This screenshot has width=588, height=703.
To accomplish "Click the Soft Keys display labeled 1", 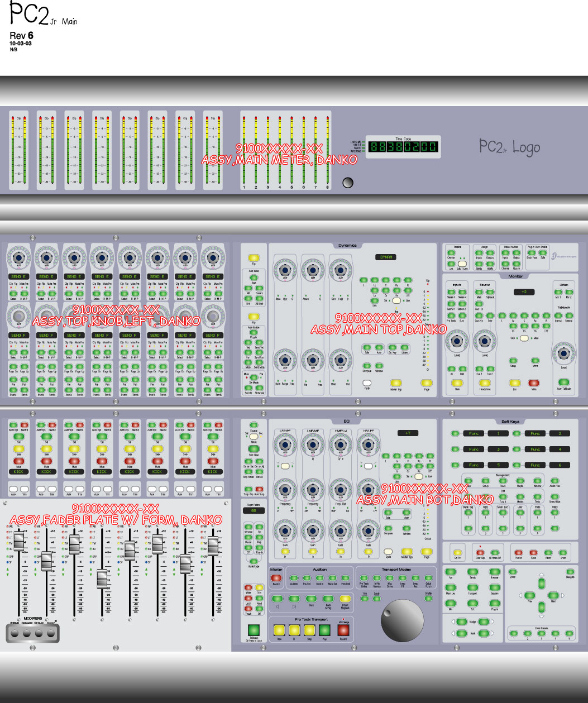I will (x=498, y=433).
